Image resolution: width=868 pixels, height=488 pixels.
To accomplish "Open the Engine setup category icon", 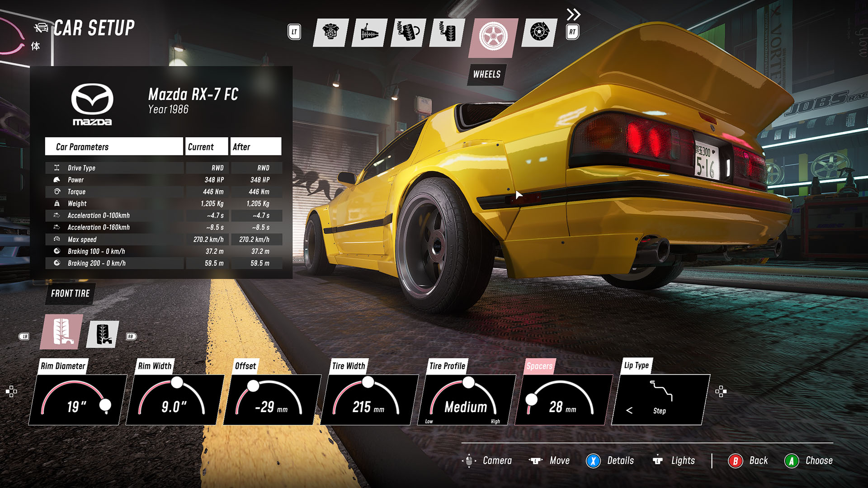I will pos(330,33).
